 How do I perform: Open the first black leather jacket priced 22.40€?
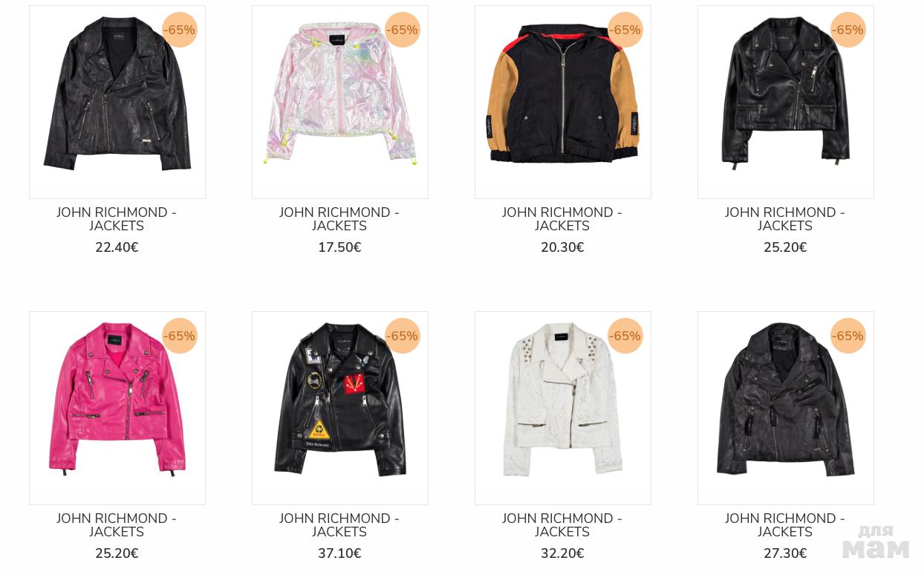[117, 102]
